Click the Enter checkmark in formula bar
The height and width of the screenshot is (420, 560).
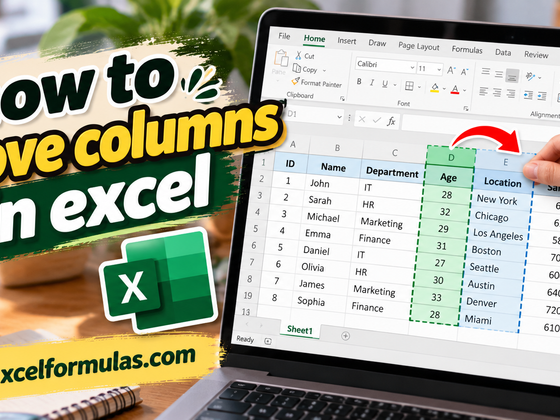pos(376,120)
